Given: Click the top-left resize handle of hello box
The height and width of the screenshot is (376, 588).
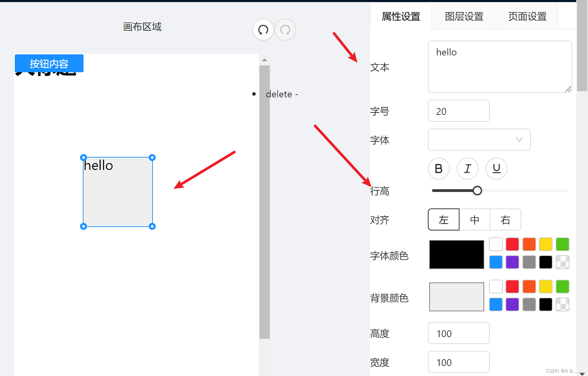Looking at the screenshot, I should 84,158.
